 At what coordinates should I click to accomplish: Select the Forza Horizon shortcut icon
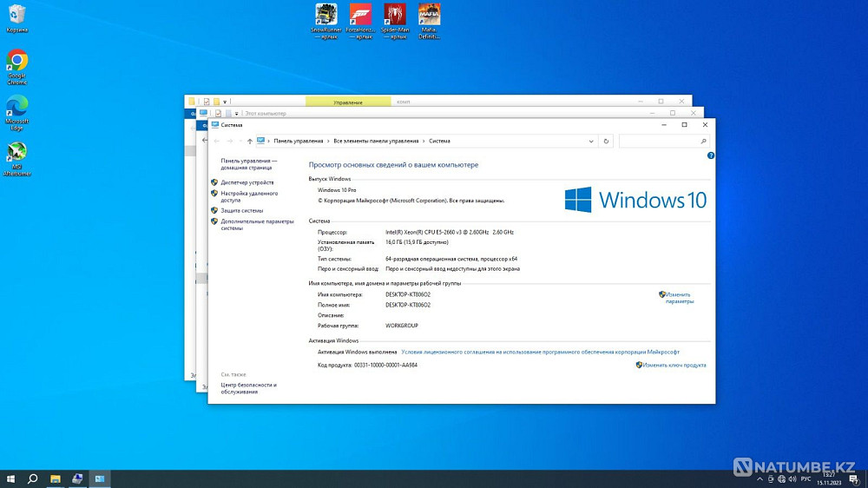(360, 22)
